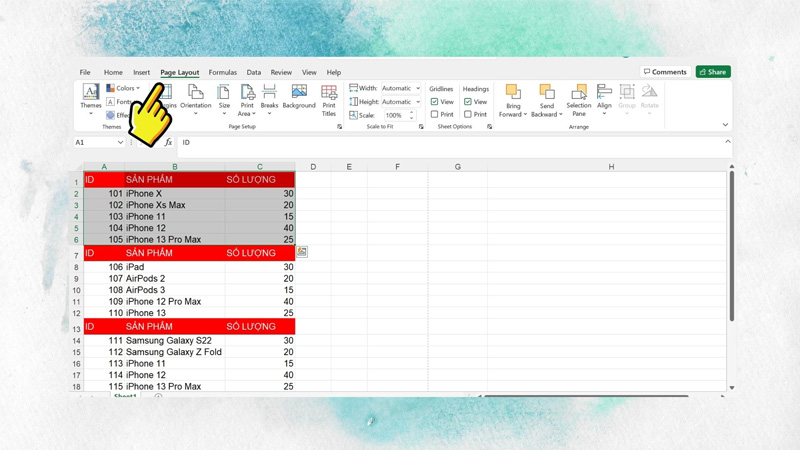Click the Paste Options smart tag
The width and height of the screenshot is (800, 450).
pyautogui.click(x=302, y=252)
